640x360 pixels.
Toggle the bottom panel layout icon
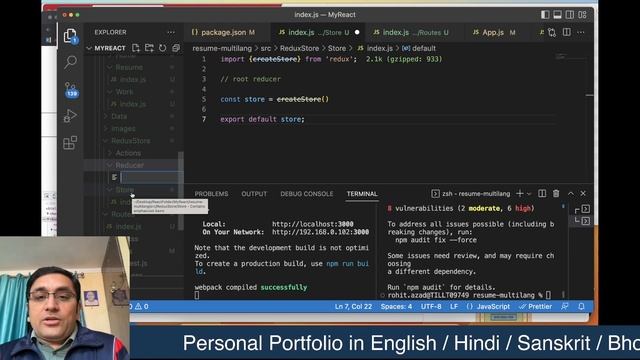click(x=557, y=15)
